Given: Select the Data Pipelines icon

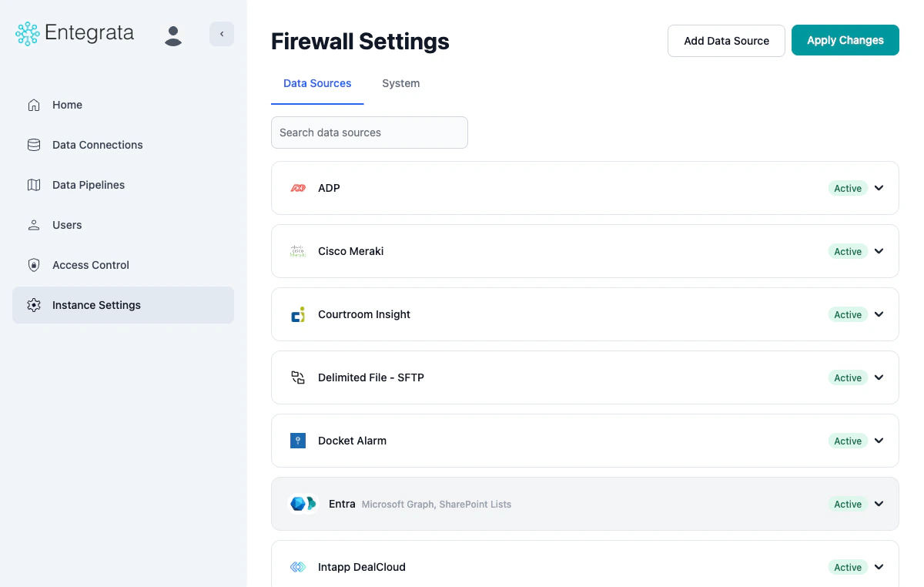Looking at the screenshot, I should click(x=33, y=185).
